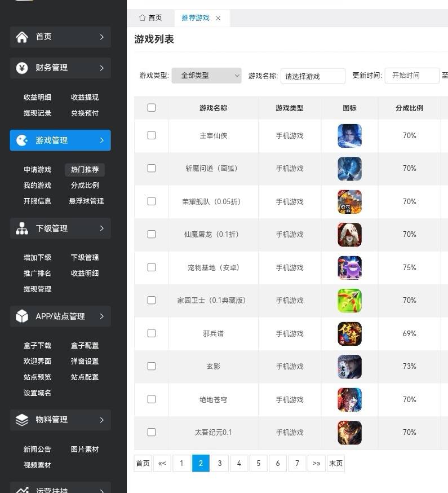The image size is (448, 493).
Task: Click the APP/站点管理 cube icon
Action: pyautogui.click(x=22, y=316)
